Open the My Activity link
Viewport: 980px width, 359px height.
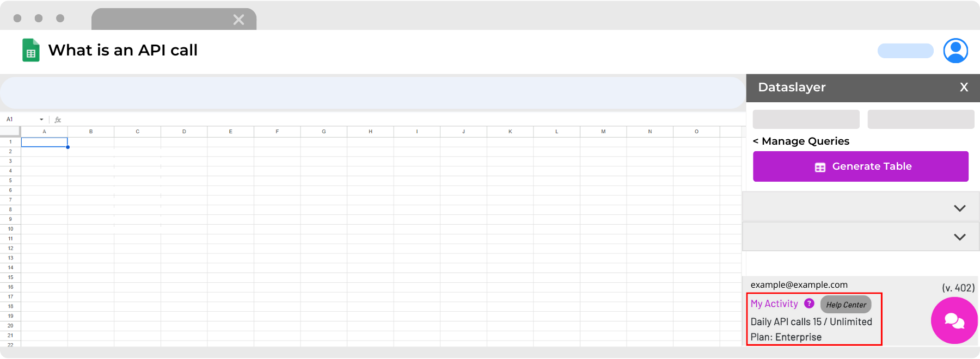(774, 304)
